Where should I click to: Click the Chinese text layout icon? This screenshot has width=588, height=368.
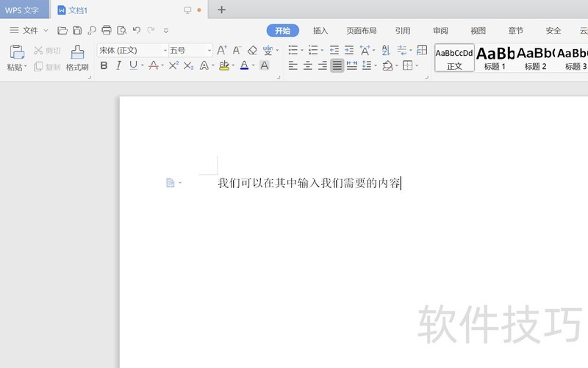click(365, 50)
